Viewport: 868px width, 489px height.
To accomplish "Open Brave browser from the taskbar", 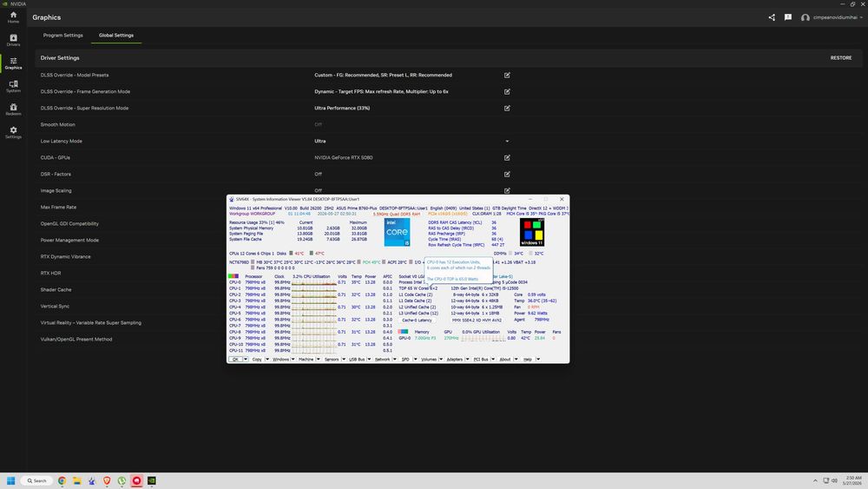I will [107, 480].
